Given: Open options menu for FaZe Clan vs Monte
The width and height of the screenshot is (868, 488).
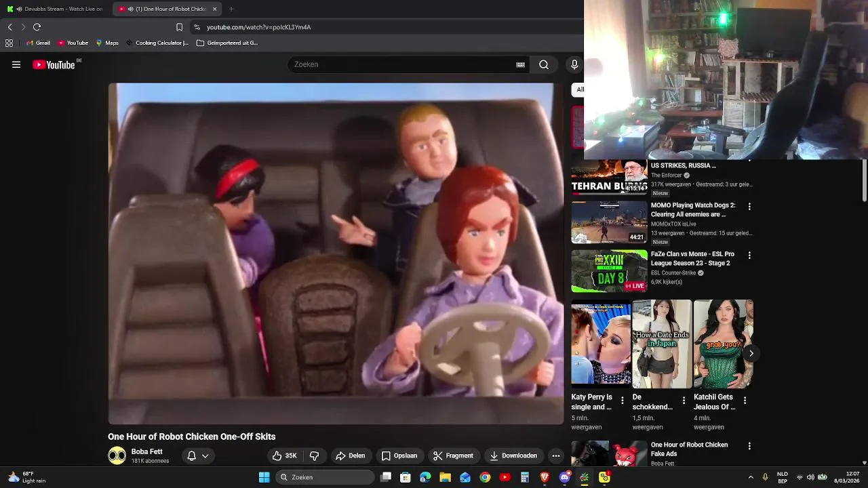Looking at the screenshot, I should (x=749, y=256).
